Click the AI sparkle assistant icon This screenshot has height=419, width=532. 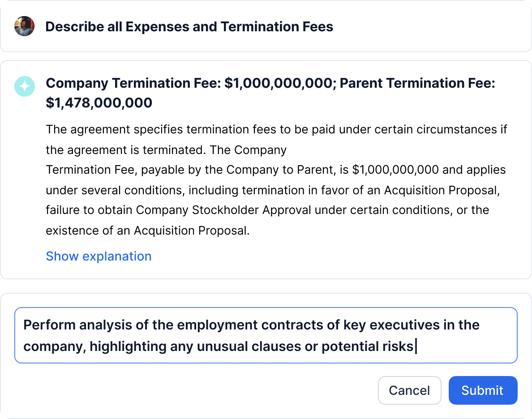click(25, 86)
